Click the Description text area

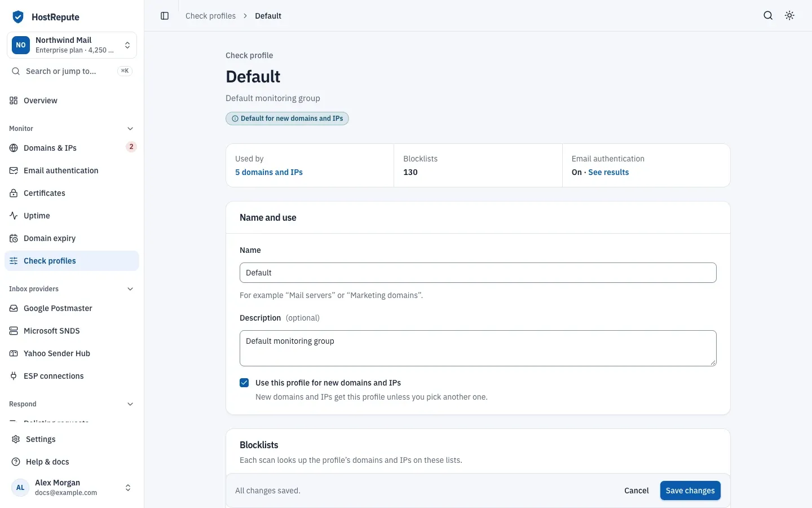point(478,348)
